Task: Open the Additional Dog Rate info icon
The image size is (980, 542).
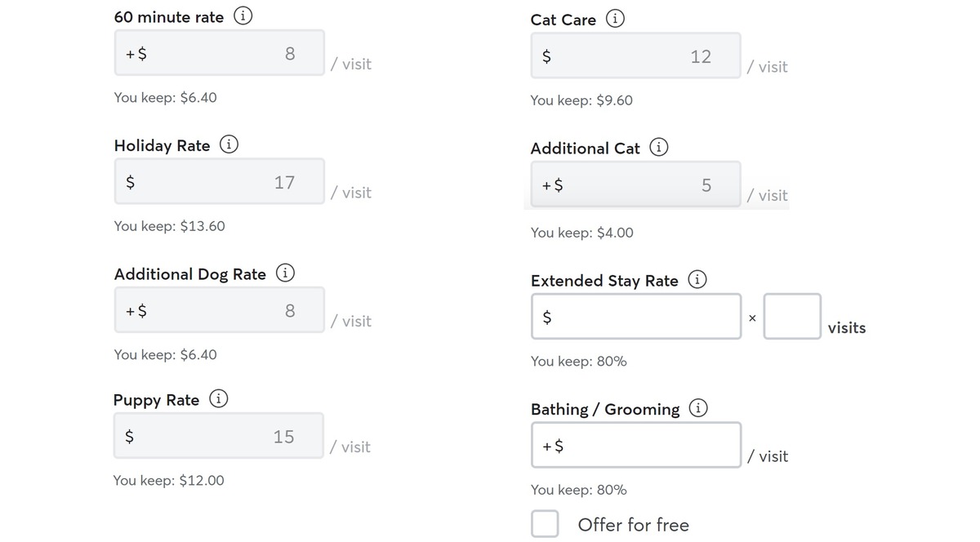Action: click(285, 273)
